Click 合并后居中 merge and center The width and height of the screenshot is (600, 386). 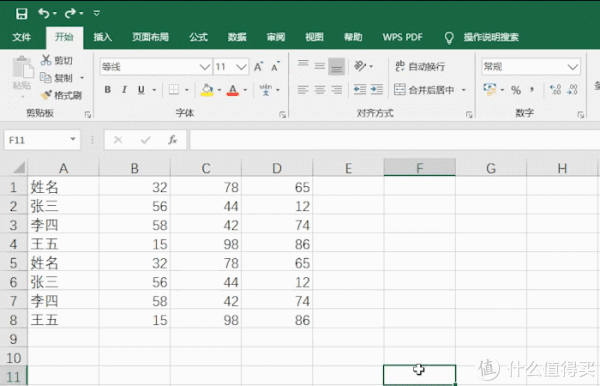tap(424, 90)
